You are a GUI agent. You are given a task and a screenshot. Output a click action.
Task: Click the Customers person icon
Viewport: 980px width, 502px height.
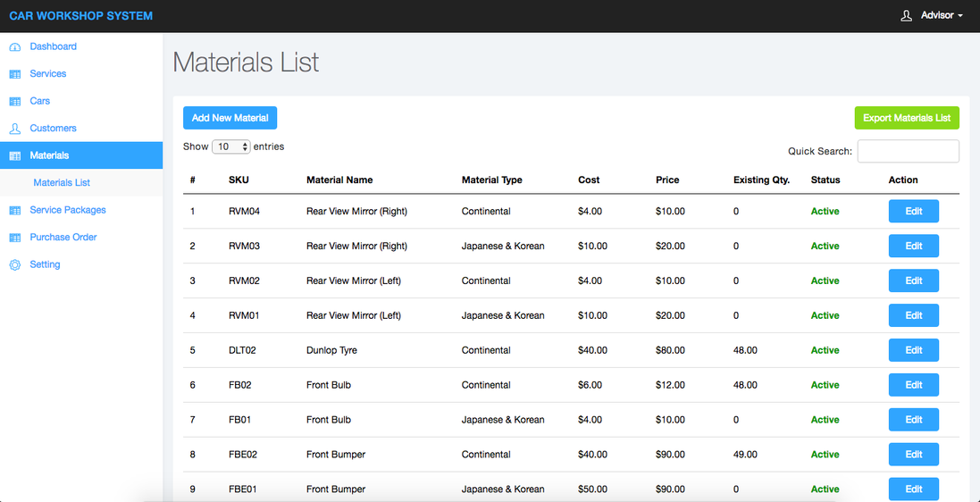14,129
